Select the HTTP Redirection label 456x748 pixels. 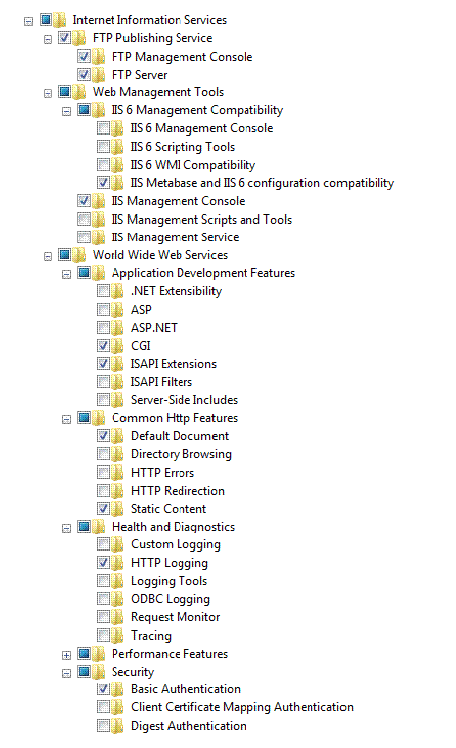[178, 491]
